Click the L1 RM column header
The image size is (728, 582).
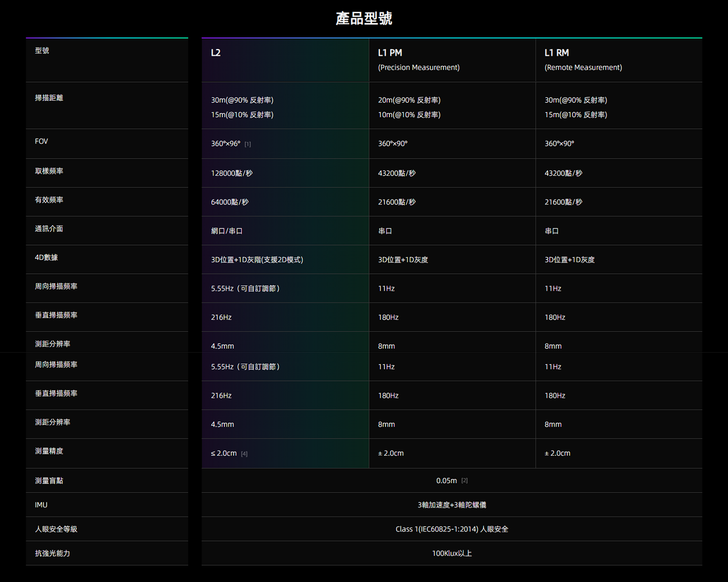tap(556, 53)
